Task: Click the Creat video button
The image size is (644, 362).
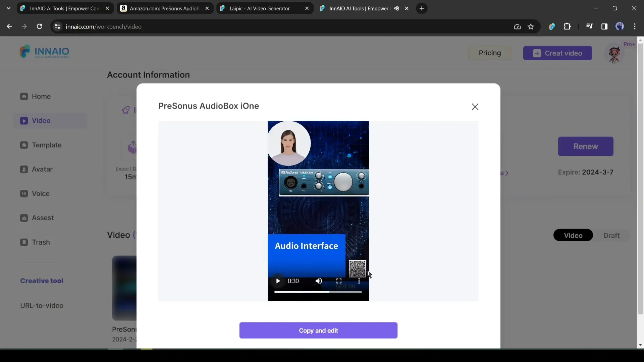Action: click(x=557, y=53)
